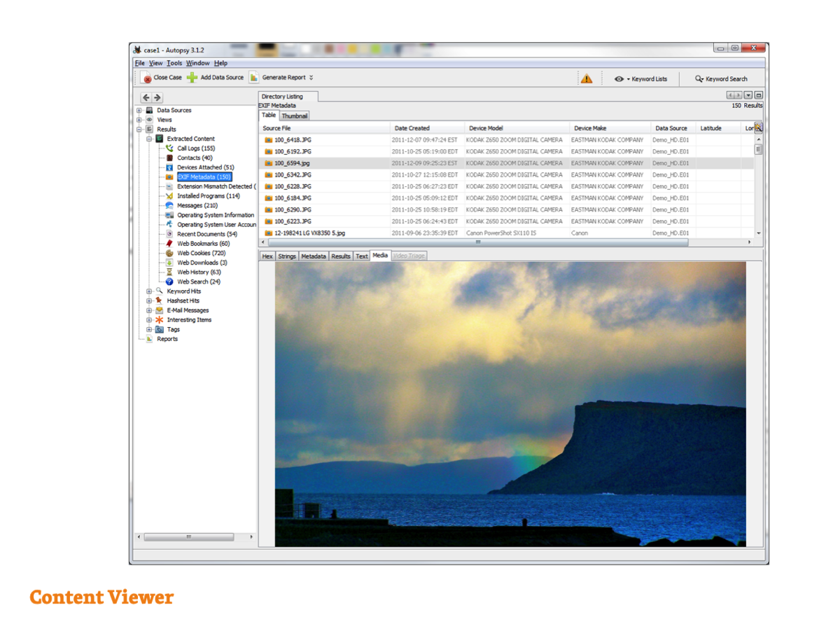840x629 pixels.
Task: Expand the Data Sources tree node
Action: tap(139, 111)
